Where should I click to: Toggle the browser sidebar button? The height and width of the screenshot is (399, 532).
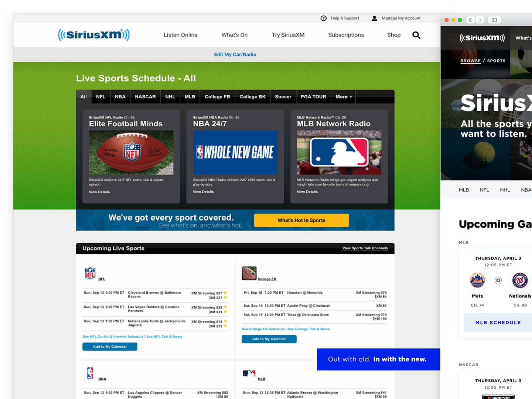coord(494,20)
